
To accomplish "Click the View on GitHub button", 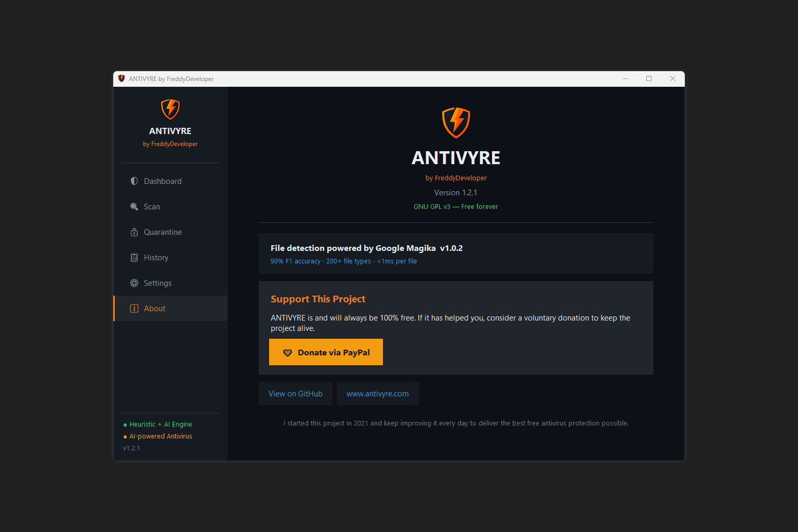I will tap(295, 393).
